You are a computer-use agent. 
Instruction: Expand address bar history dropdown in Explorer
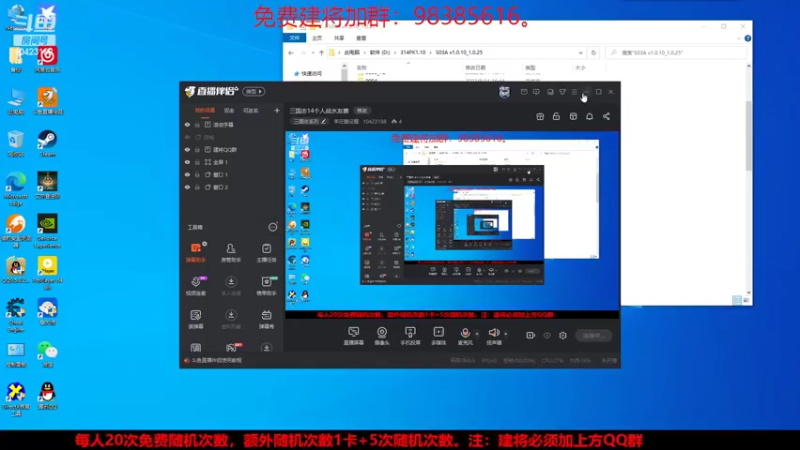580,53
